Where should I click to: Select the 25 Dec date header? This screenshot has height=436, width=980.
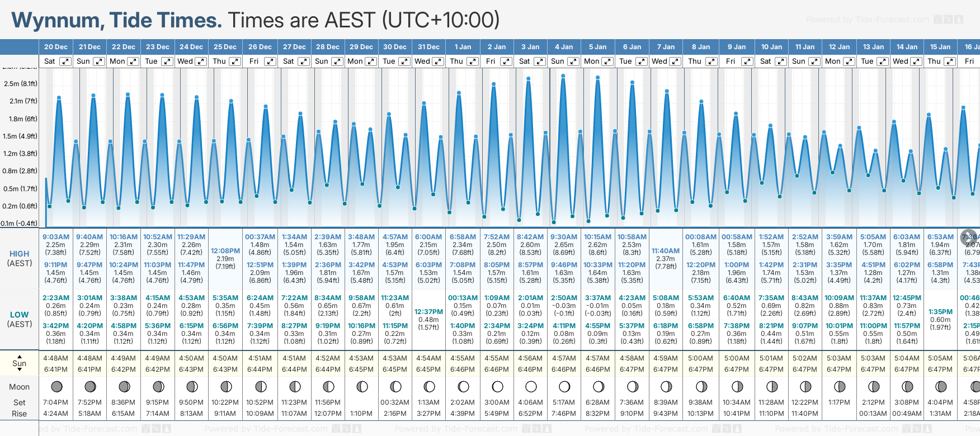click(225, 47)
